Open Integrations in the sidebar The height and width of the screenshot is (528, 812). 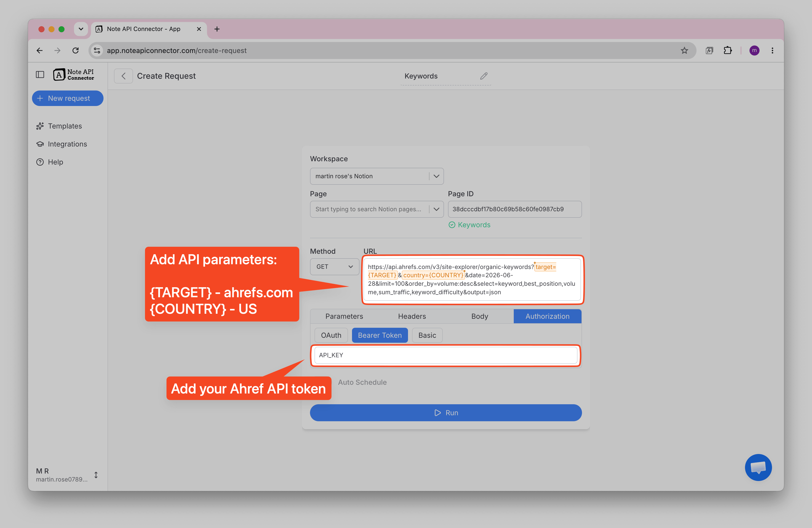tap(67, 144)
